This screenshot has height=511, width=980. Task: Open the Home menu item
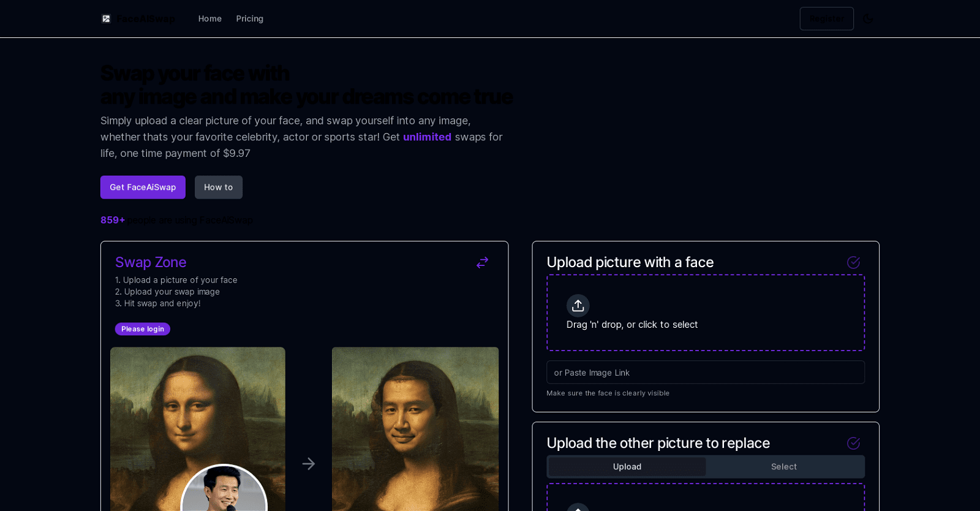[210, 19]
